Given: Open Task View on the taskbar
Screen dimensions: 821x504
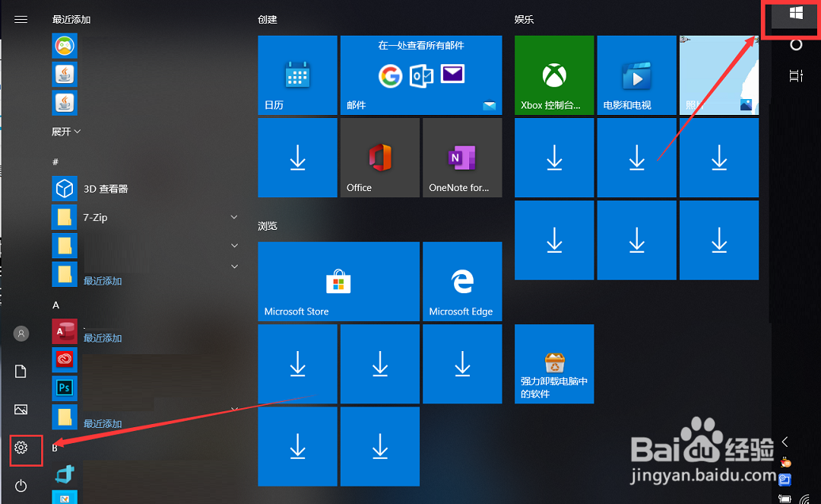Looking at the screenshot, I should (x=796, y=76).
